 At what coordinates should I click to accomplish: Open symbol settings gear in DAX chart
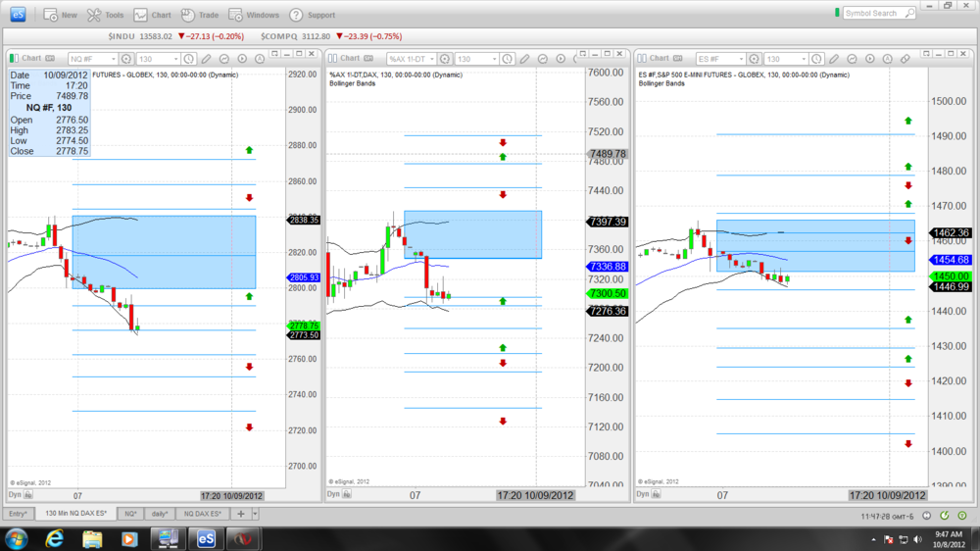[x=445, y=59]
